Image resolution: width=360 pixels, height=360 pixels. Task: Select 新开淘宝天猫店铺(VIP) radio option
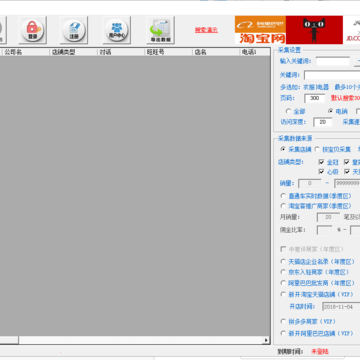pyautogui.click(x=283, y=294)
